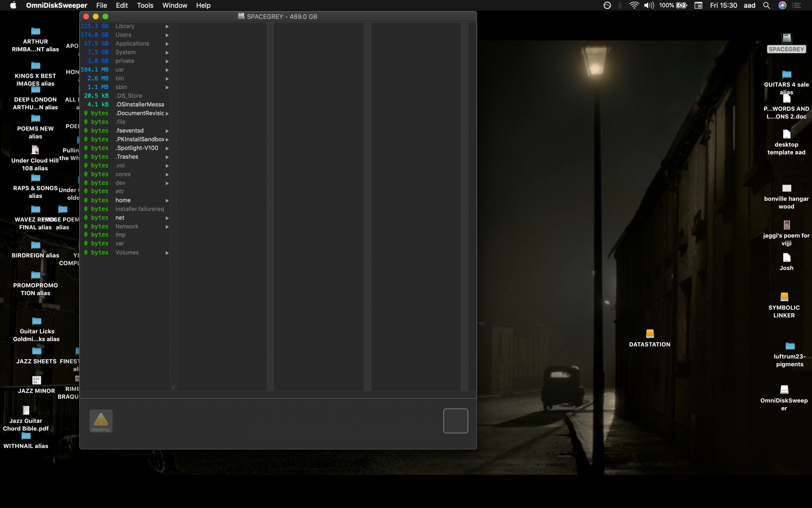
Task: Select the desktop template aad file
Action: [786, 134]
